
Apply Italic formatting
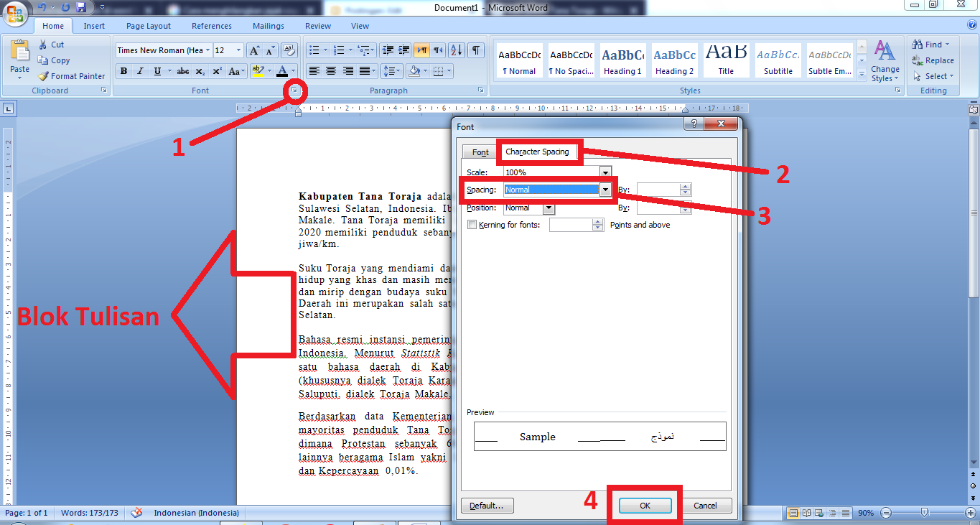click(x=139, y=71)
